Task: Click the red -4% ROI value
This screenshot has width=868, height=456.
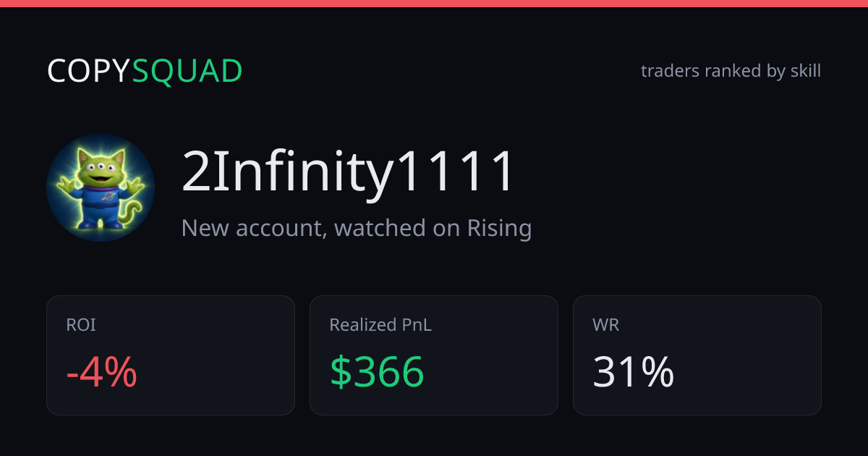Action: (x=101, y=373)
